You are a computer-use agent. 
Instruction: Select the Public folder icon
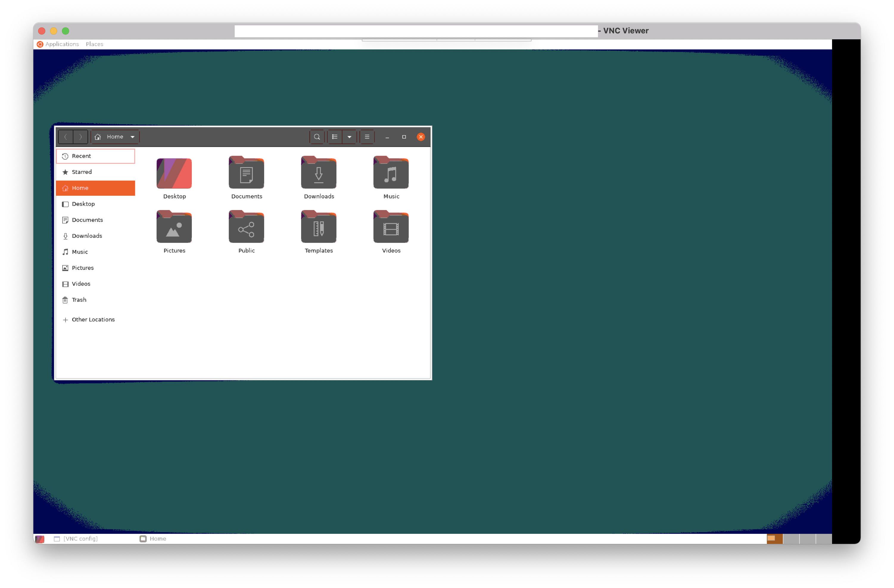[x=246, y=228]
